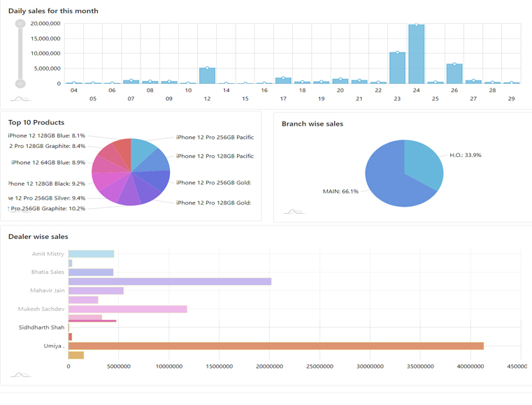532x405 pixels.
Task: Click the 'Mukesh Sachdev' dealer label
Action: click(x=41, y=309)
